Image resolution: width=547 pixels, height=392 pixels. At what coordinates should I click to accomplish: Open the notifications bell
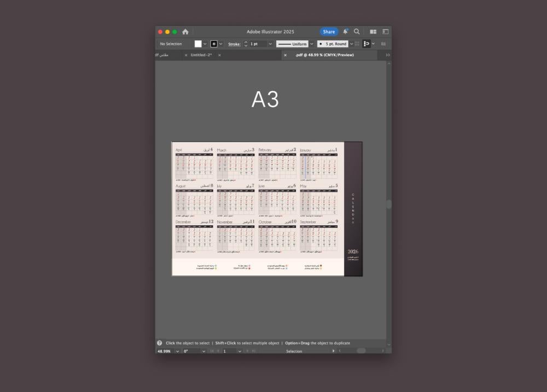[346, 32]
